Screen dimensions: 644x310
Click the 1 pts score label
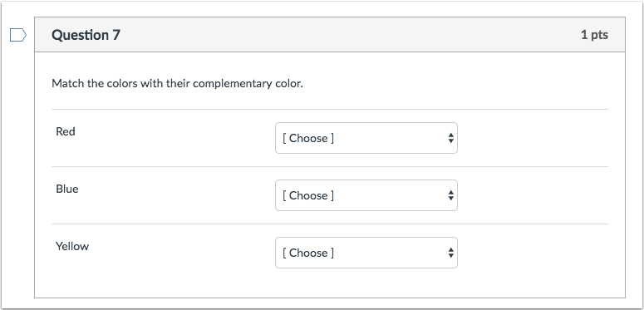594,35
